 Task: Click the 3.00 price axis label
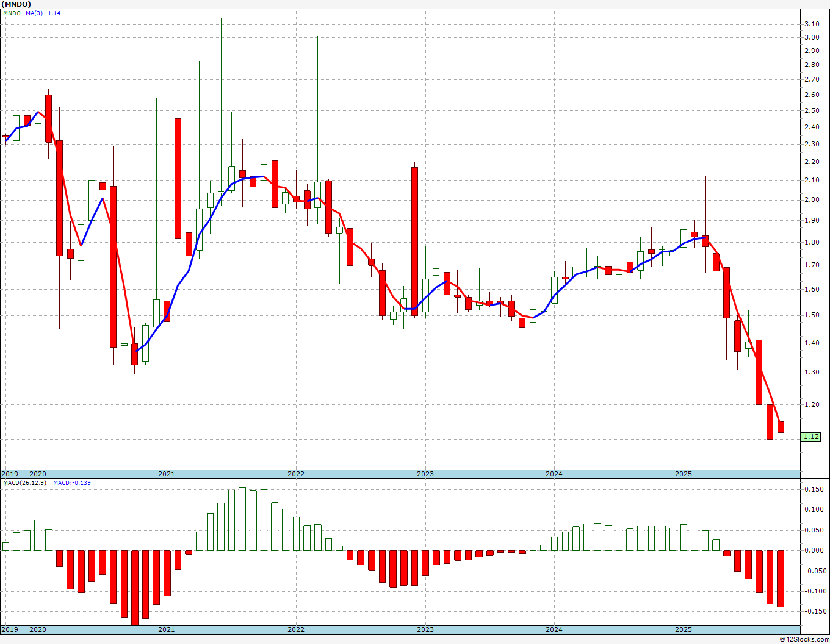812,37
